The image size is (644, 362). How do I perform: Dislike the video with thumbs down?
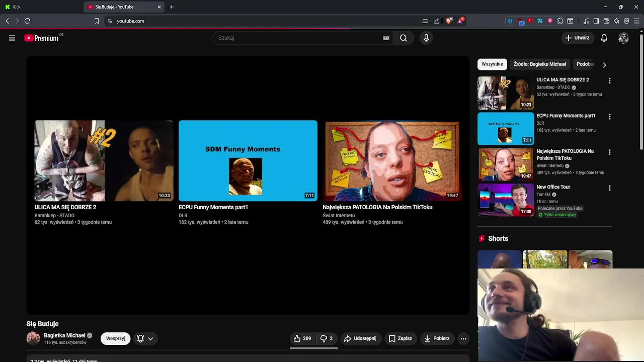click(327, 338)
